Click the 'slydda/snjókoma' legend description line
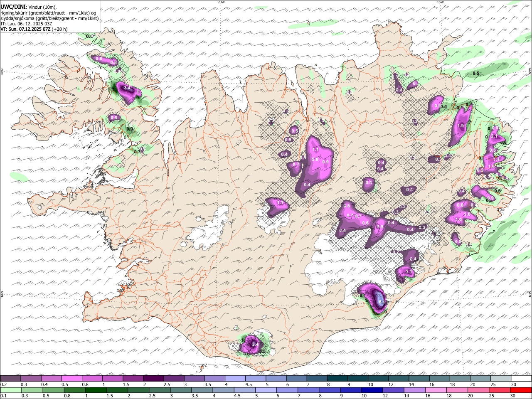Screen dimensions: 532x399 (49, 18)
